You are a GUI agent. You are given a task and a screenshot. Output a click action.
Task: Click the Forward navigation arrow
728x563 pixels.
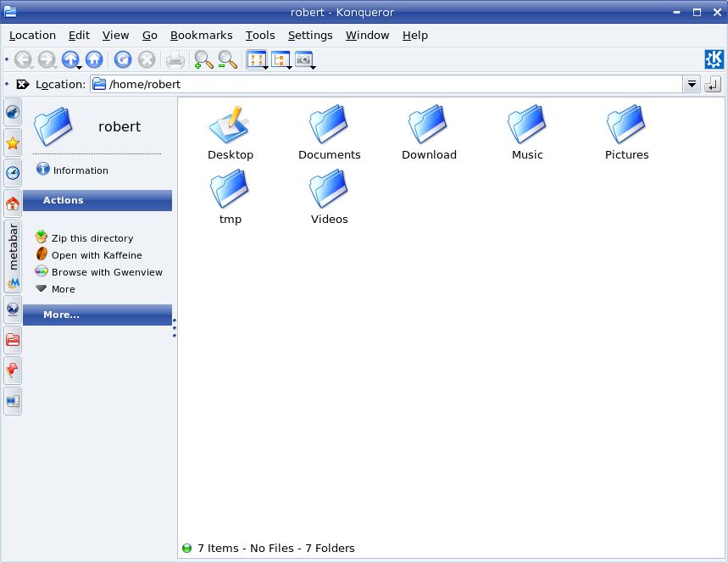click(47, 59)
